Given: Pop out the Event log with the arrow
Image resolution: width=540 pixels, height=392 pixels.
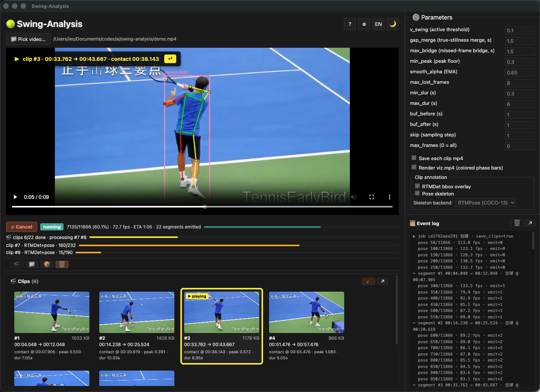Looking at the screenshot, I should (x=530, y=223).
